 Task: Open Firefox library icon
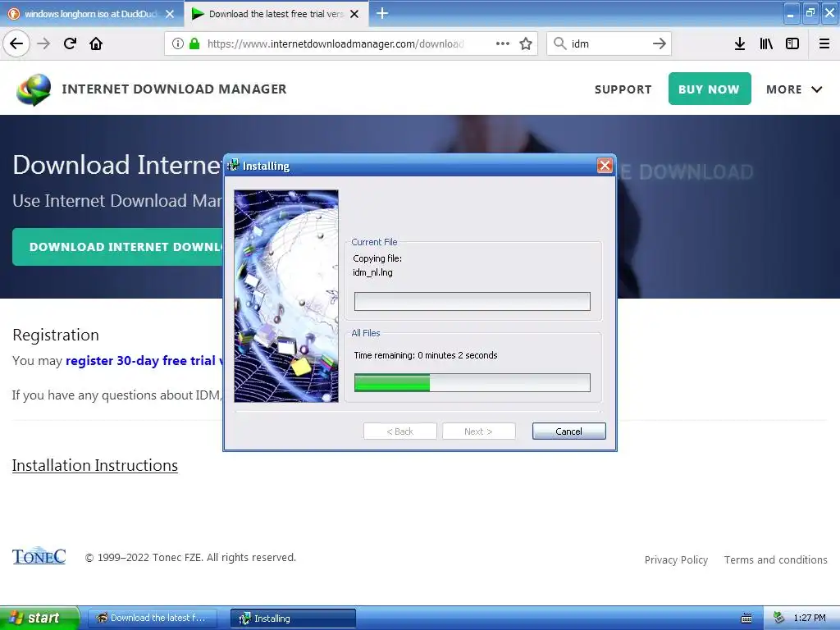pyautogui.click(x=766, y=43)
